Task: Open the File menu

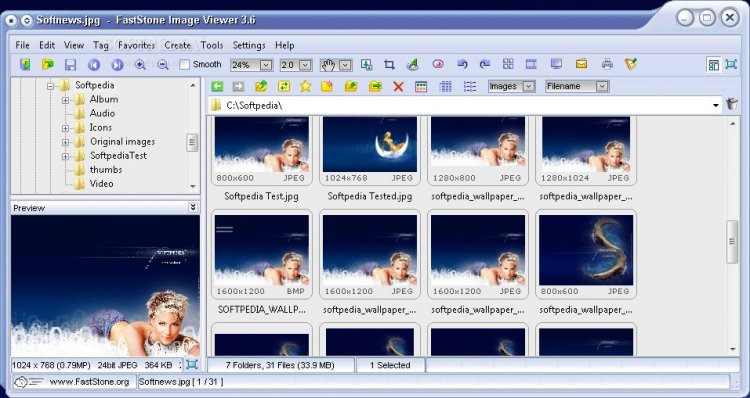Action: point(22,45)
